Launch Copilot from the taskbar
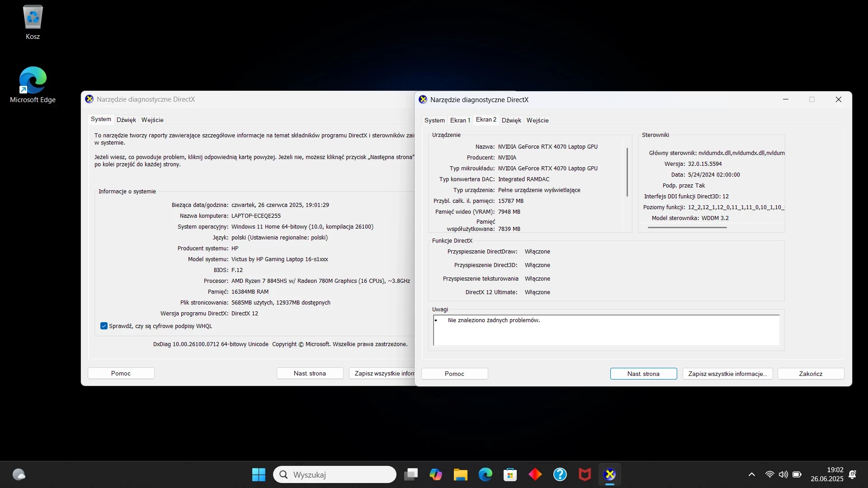Screen dimensions: 868x488 tap(436, 474)
